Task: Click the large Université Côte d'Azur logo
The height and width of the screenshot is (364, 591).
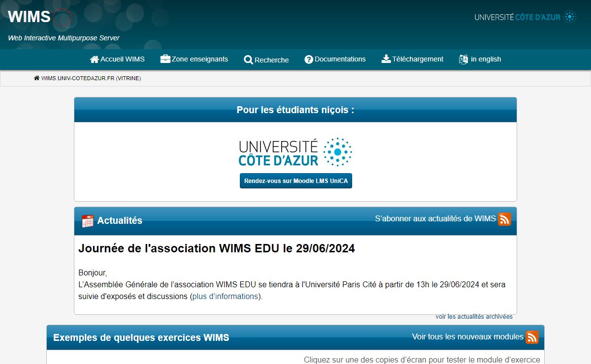Action: click(x=295, y=152)
